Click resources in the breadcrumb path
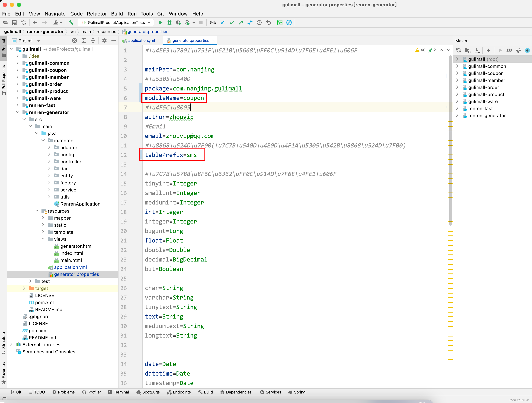This screenshot has width=532, height=403. coord(106,32)
